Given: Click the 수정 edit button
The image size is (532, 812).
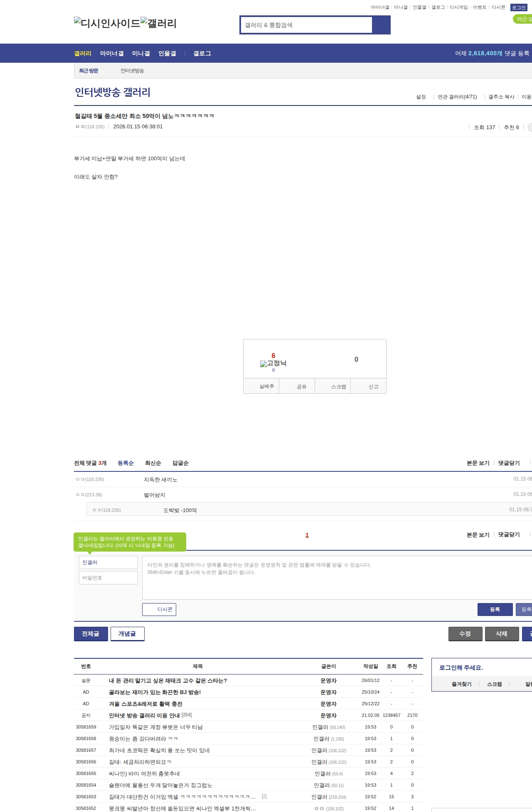Looking at the screenshot, I should pos(465,634).
